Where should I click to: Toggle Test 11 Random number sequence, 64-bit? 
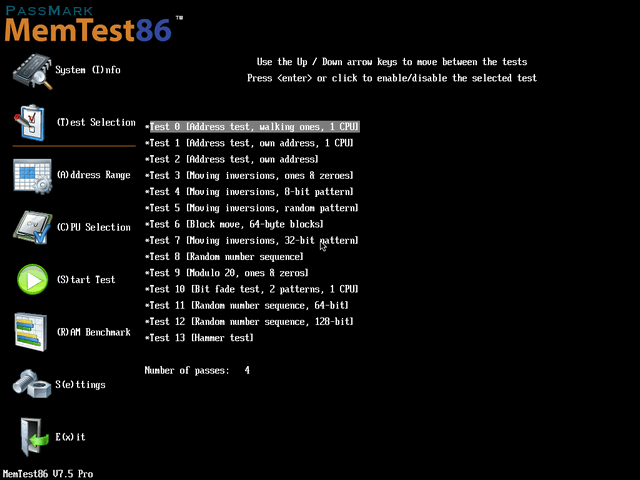(247, 306)
